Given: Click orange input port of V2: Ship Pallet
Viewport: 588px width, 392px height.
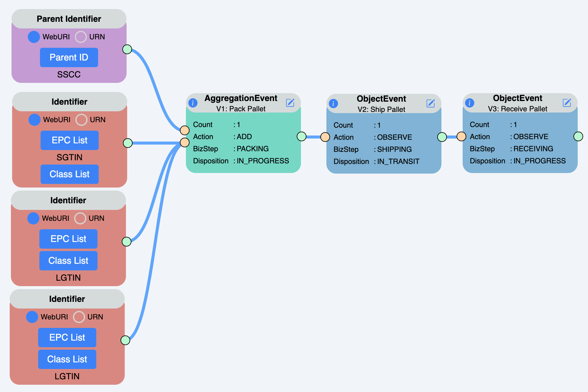Looking at the screenshot, I should point(325,137).
